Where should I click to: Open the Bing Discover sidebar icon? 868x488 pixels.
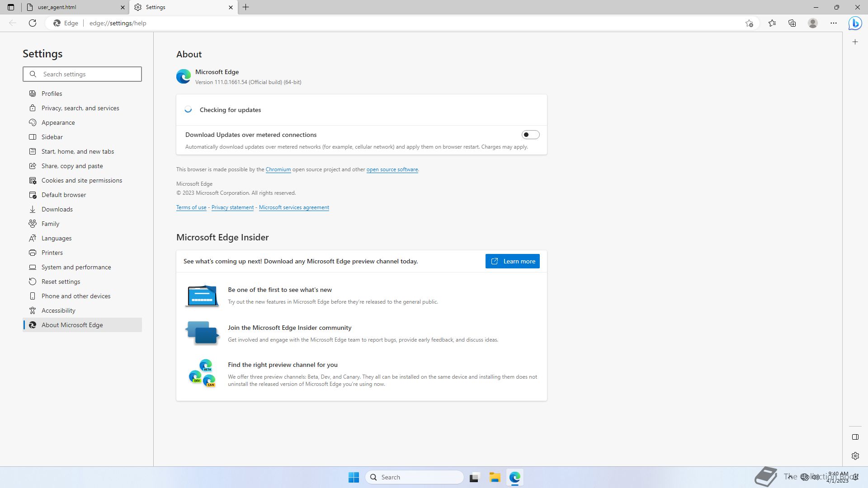pos(855,23)
